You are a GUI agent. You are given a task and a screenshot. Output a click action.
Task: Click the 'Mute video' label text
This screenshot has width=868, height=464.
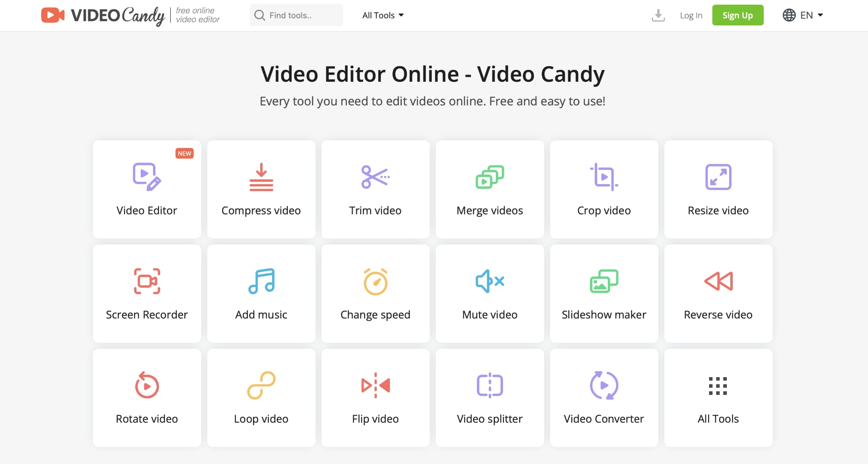(490, 314)
